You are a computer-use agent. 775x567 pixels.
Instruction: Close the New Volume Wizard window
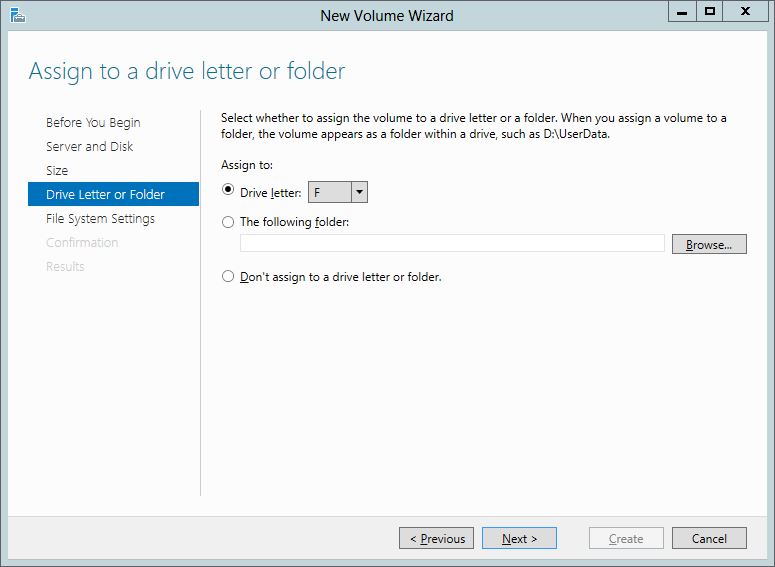point(746,12)
